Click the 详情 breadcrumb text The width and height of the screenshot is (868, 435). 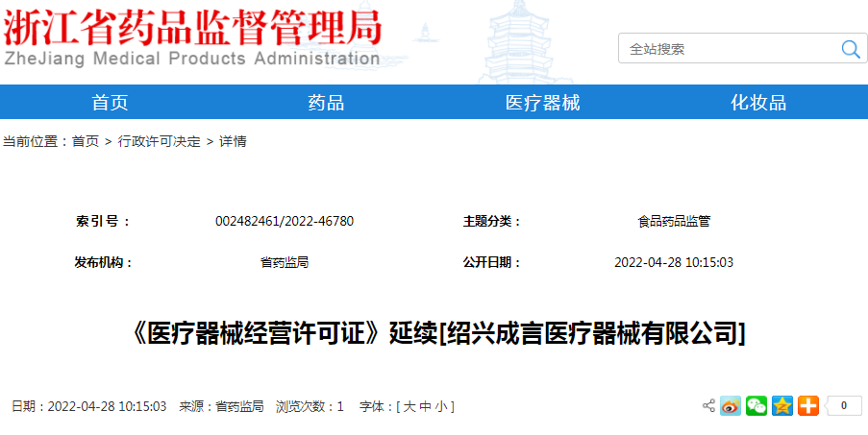233,141
